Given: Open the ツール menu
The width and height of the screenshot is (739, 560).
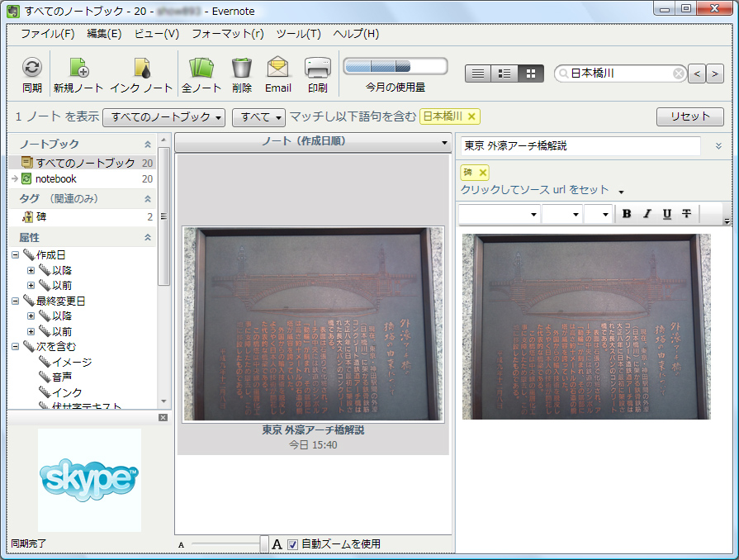Looking at the screenshot, I should point(297,34).
